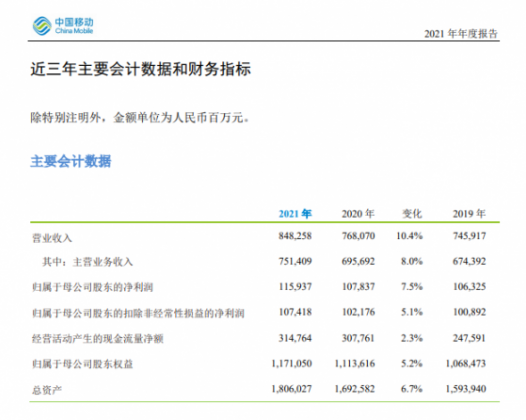Click the 6.7% change value
The width and height of the screenshot is (526, 420).
click(412, 389)
